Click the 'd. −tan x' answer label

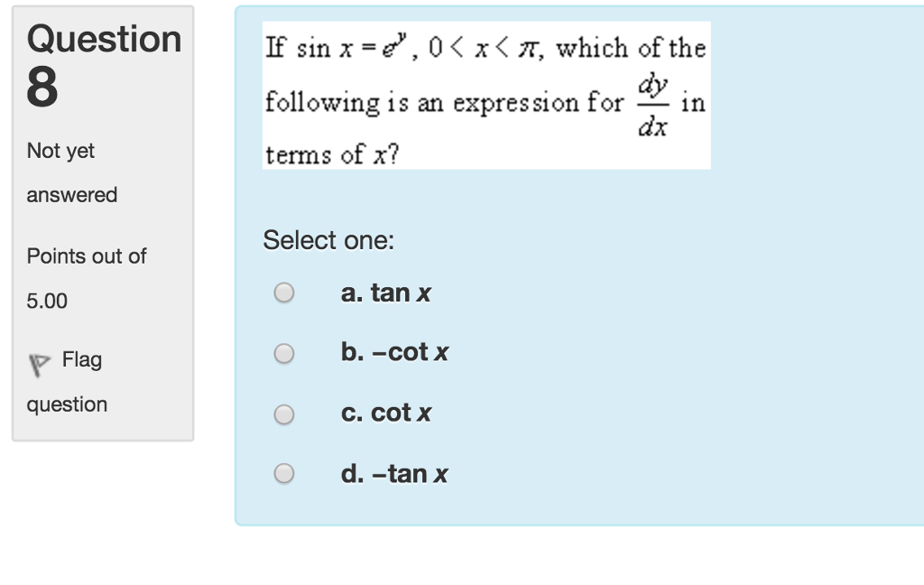394,474
